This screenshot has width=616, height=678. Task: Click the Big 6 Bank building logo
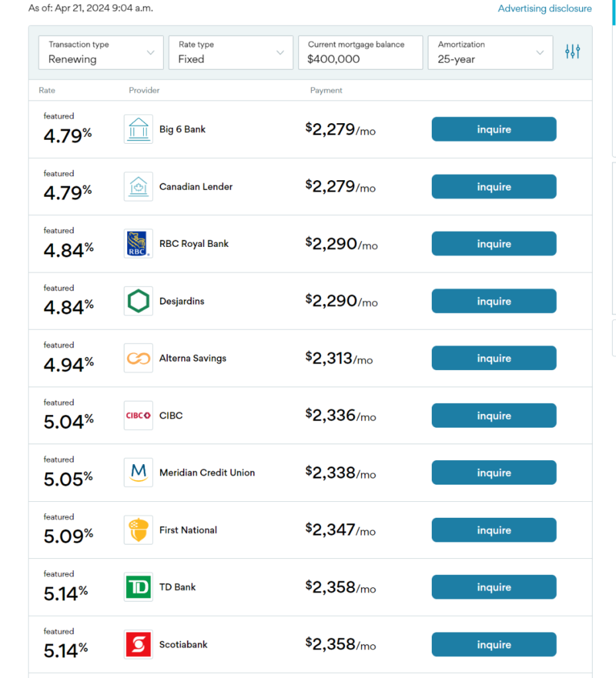[x=138, y=129]
